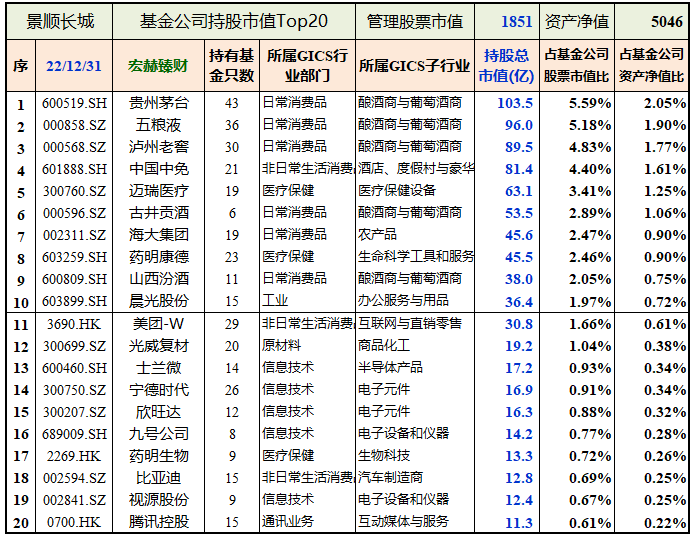Select the 晨光股份 name cell
Viewport: 690px width, 536px height.
click(x=158, y=301)
